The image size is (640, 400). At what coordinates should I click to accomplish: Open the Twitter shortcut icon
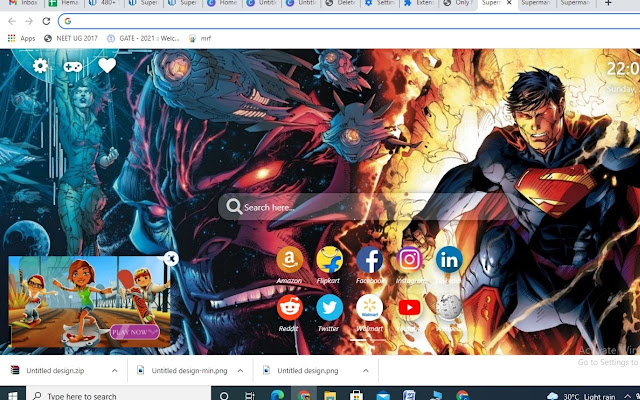coord(329,307)
